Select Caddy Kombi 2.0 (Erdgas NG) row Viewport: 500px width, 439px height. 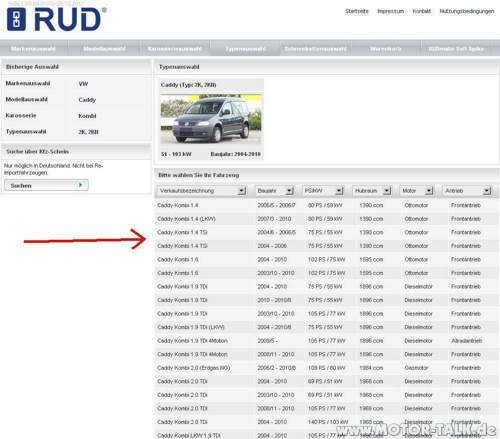click(x=327, y=368)
